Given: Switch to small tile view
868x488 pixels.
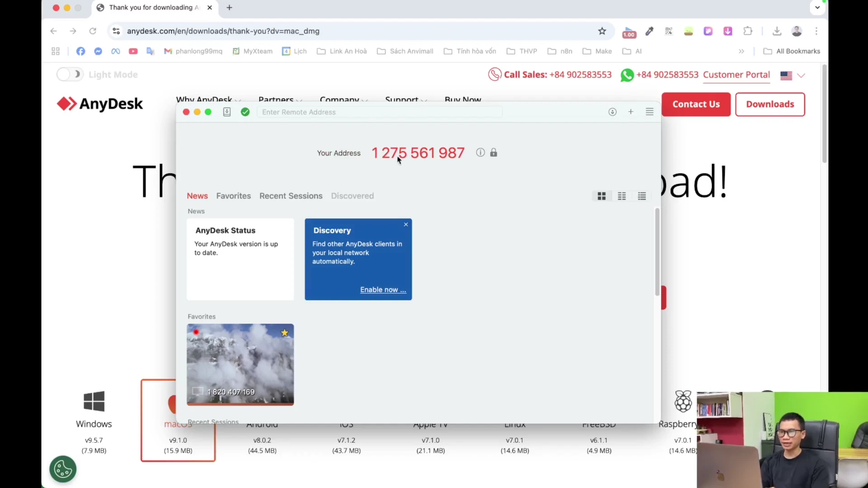Looking at the screenshot, I should click(x=622, y=196).
